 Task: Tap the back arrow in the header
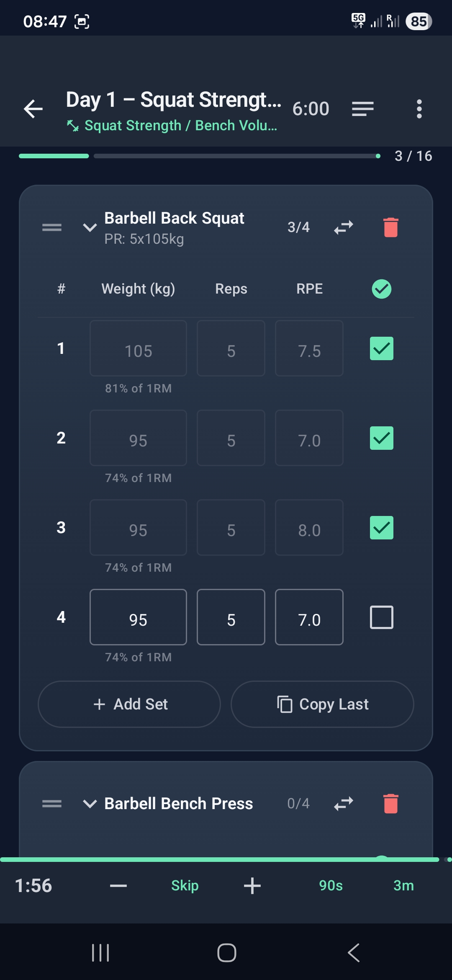click(33, 108)
